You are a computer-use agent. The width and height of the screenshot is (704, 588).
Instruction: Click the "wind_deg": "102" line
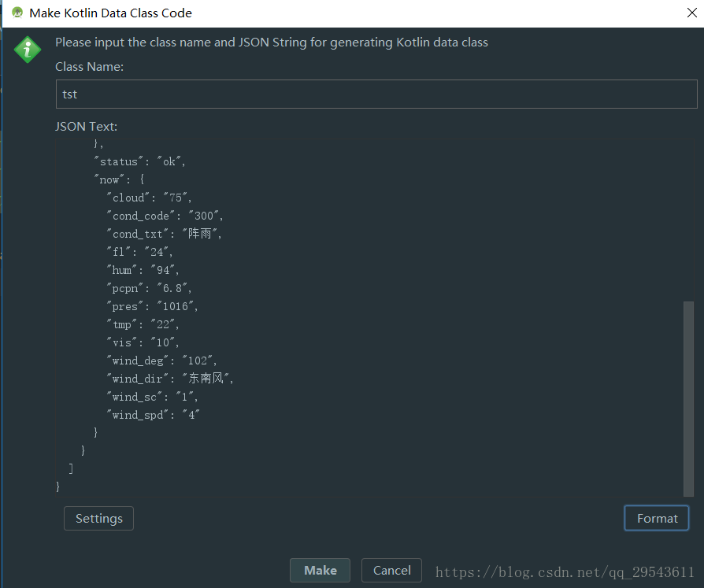point(161,361)
